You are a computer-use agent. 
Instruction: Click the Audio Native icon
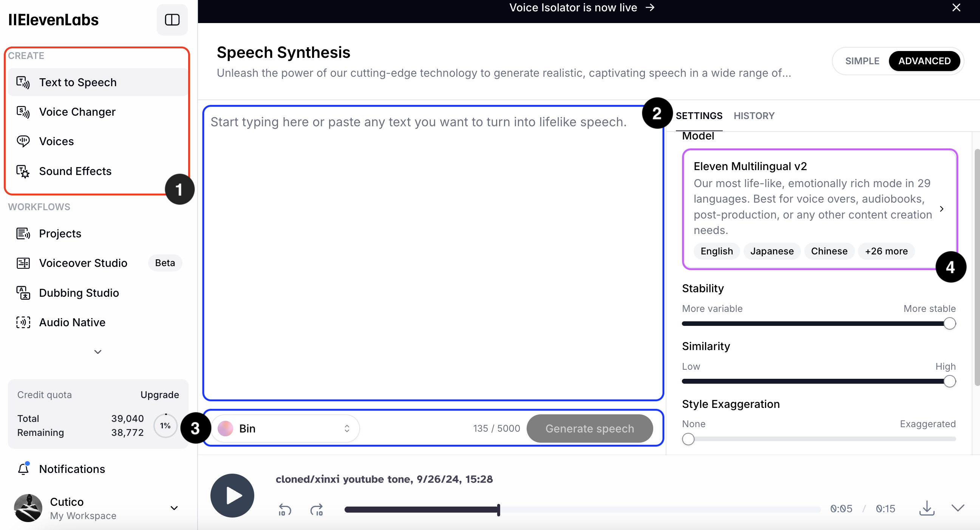(23, 322)
